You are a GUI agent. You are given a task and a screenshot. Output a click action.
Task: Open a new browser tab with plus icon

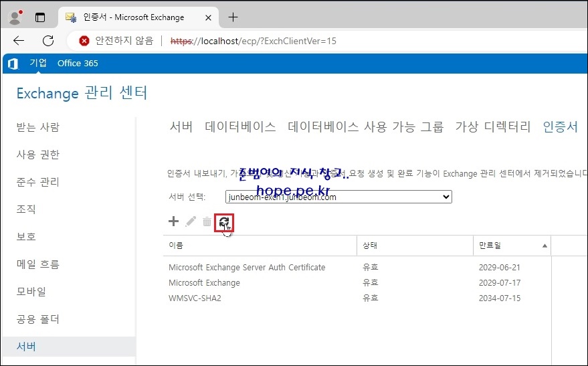click(x=233, y=17)
